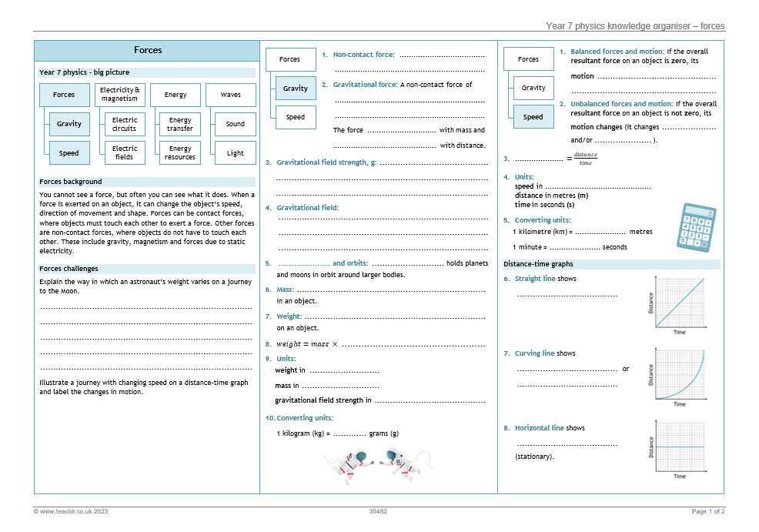The image size is (759, 532).
Task: Select the Light box under Waves
Action: (236, 153)
